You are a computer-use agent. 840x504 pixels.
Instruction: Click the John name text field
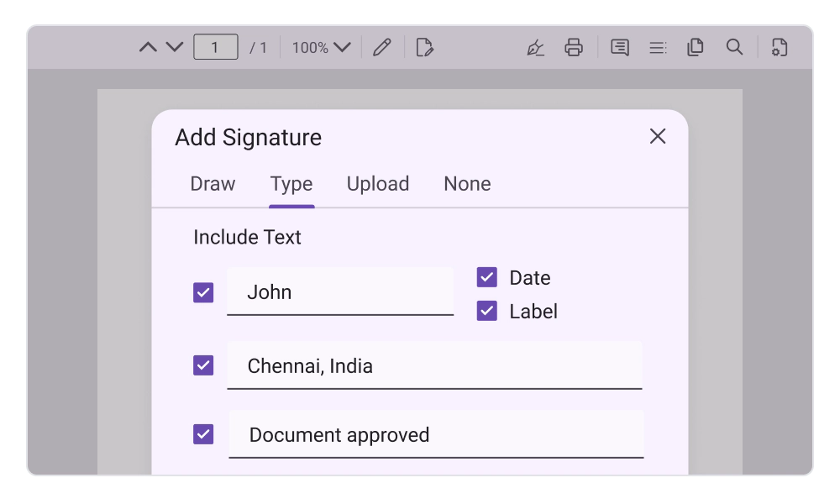[x=340, y=291]
